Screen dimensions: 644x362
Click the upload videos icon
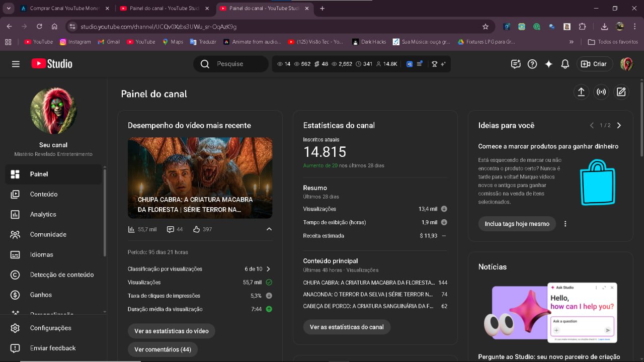point(581,92)
